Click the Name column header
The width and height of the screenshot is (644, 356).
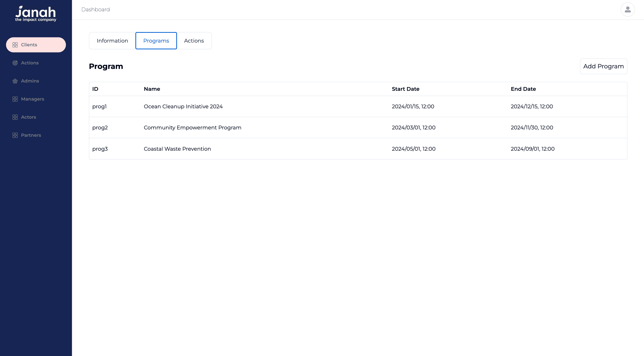152,89
